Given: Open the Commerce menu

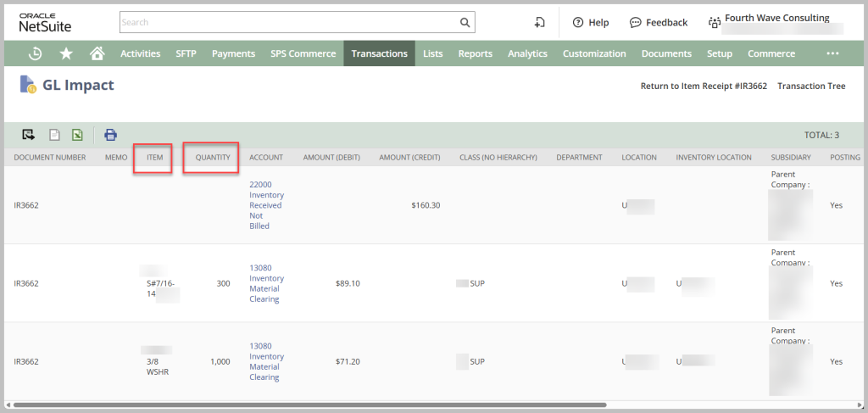Looking at the screenshot, I should point(771,53).
